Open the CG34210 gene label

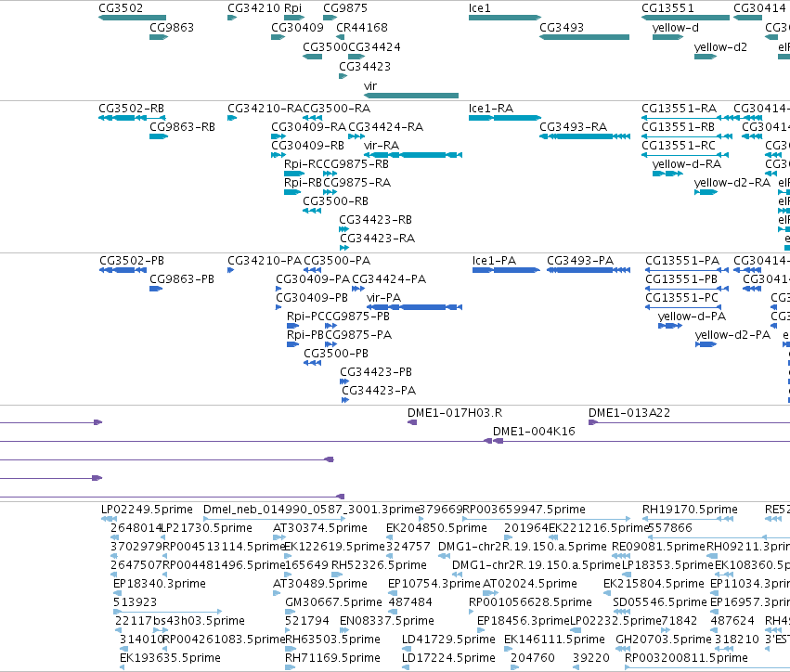[x=254, y=8]
